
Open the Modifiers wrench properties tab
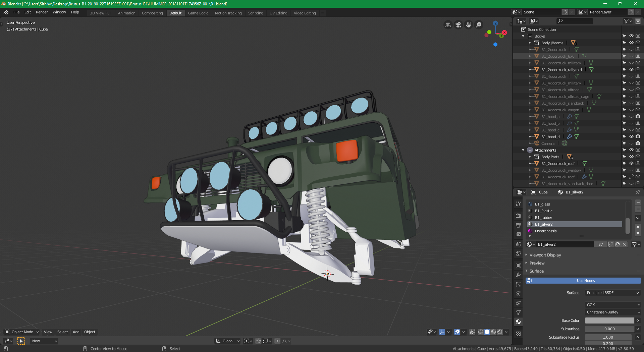(518, 275)
